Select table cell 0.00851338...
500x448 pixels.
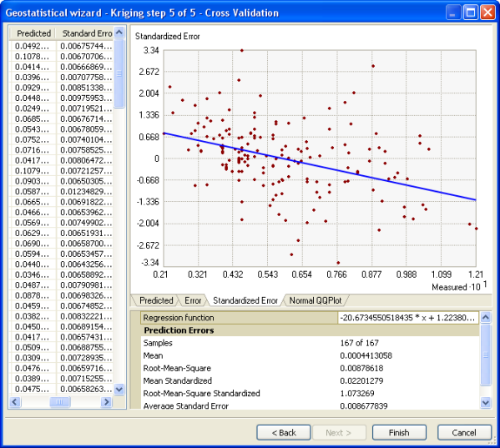pos(85,88)
